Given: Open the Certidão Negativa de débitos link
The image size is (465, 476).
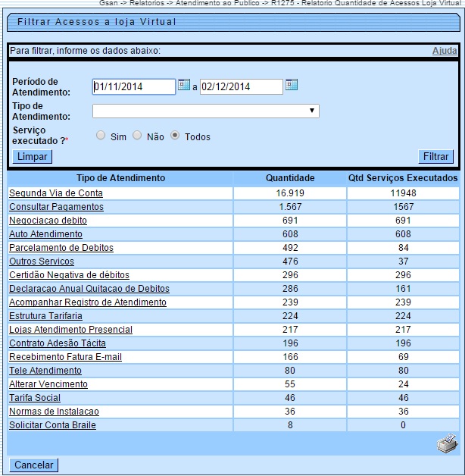Looking at the screenshot, I should [x=69, y=275].
